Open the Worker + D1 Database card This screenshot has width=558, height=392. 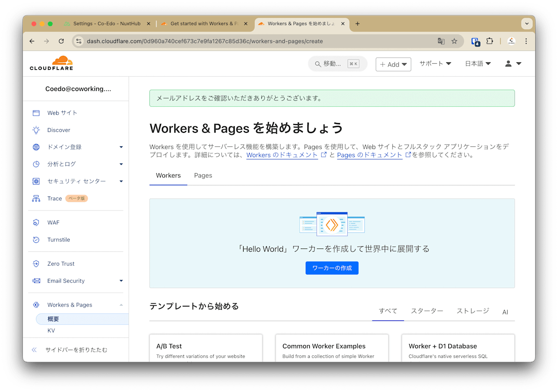[x=458, y=348]
